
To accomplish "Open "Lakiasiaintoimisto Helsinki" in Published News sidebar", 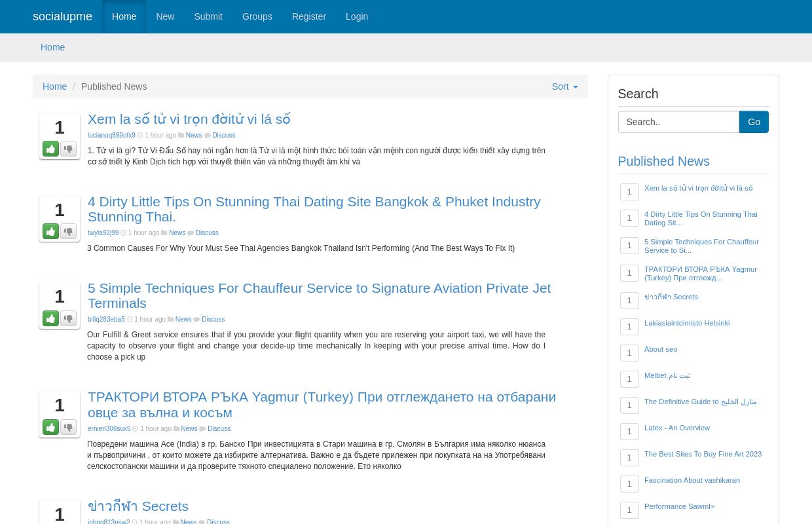I will [x=686, y=323].
